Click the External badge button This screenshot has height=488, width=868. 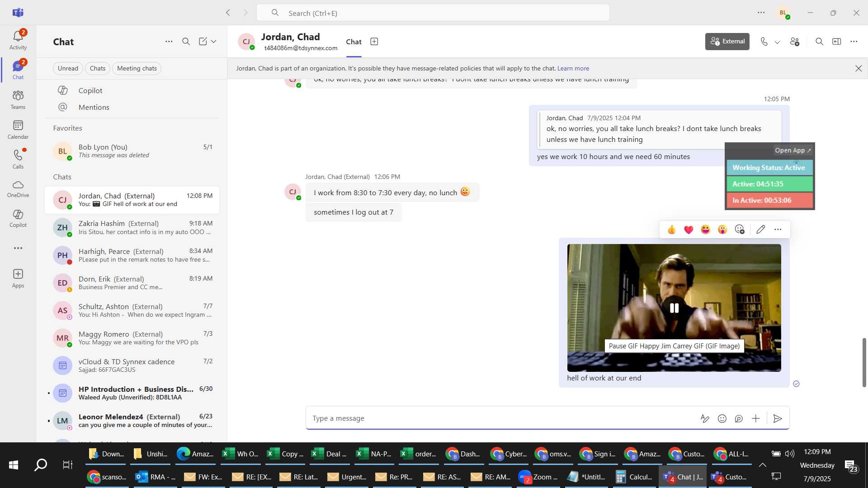727,42
